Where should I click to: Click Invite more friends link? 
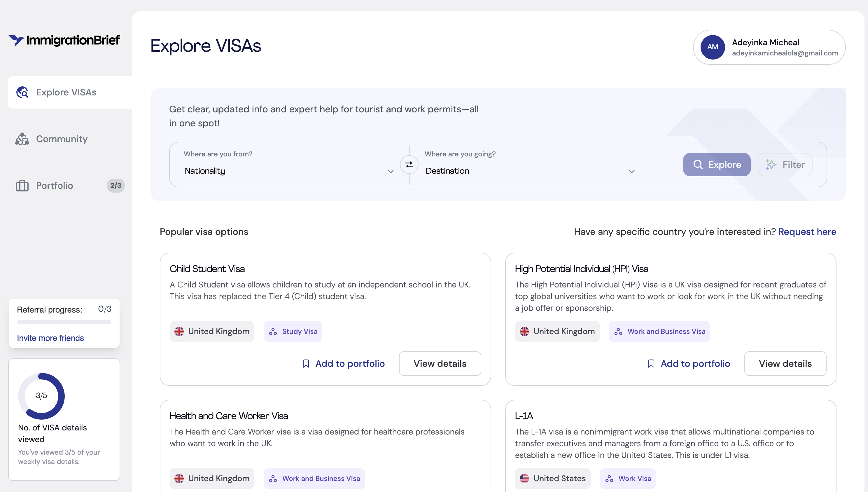(x=50, y=338)
